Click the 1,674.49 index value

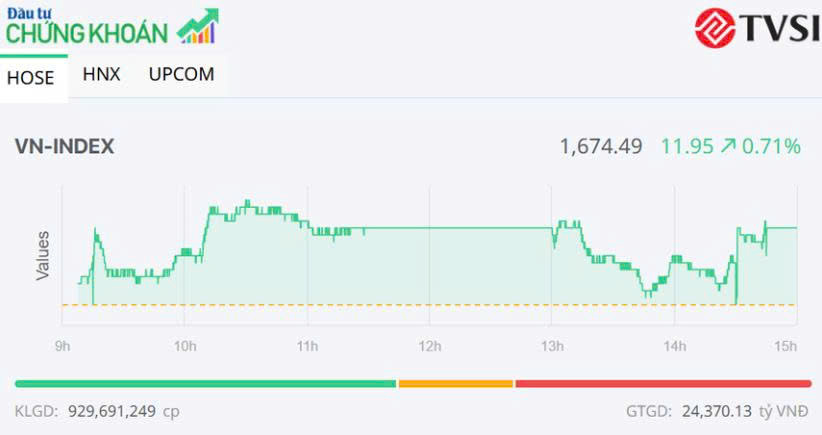pyautogui.click(x=600, y=146)
